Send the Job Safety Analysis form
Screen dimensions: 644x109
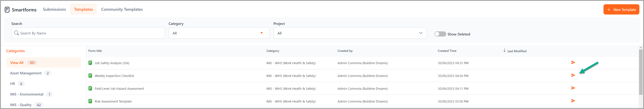pos(573,62)
